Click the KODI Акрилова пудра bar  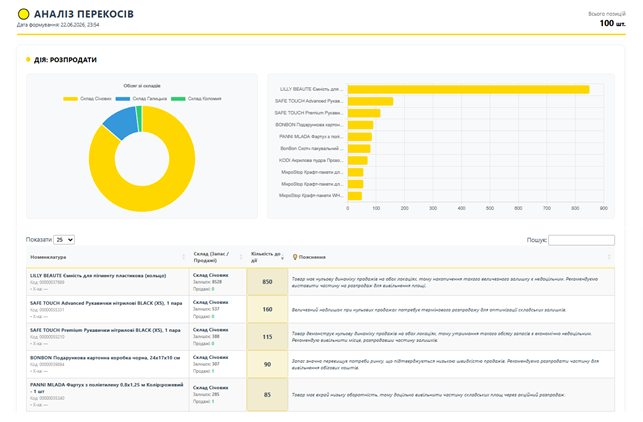point(358,160)
